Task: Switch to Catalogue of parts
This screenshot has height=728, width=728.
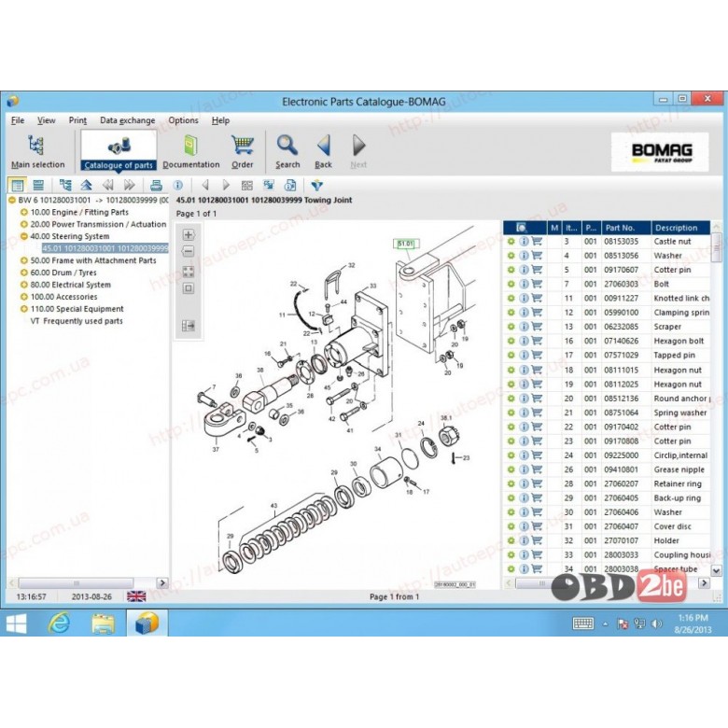Action: (x=119, y=152)
